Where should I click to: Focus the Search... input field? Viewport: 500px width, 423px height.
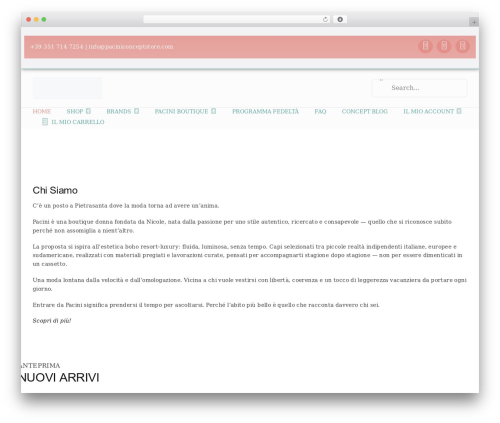click(x=420, y=88)
